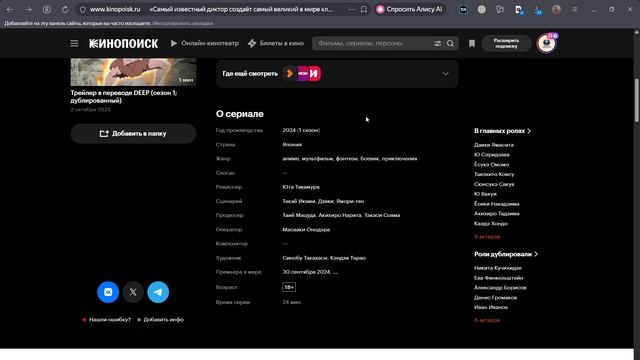Open the Онлайн-кинотеатр section

[204, 43]
